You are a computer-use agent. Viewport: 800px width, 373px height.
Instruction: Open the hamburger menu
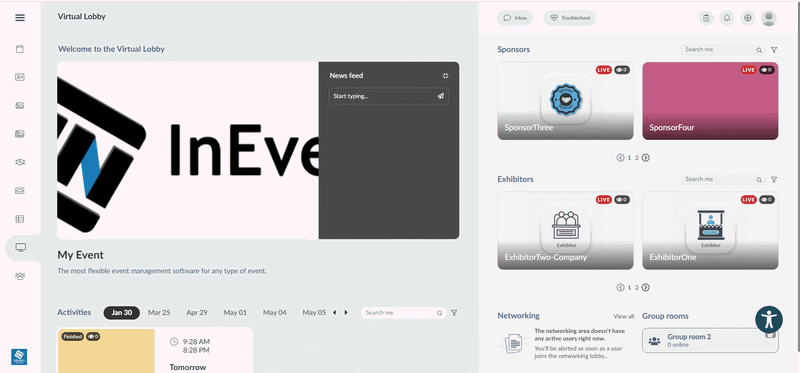(20, 18)
